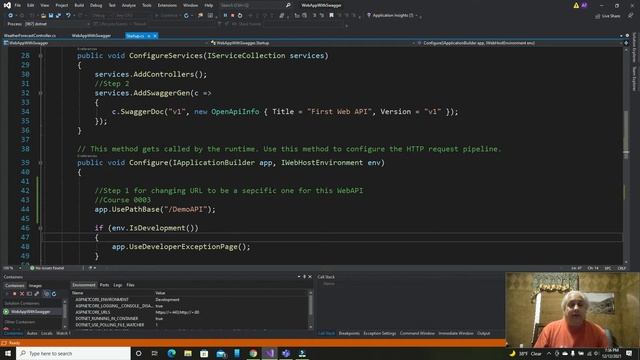Click the editor vertical scrollbar thumb
The width and height of the screenshot is (640, 360).
coord(626,134)
